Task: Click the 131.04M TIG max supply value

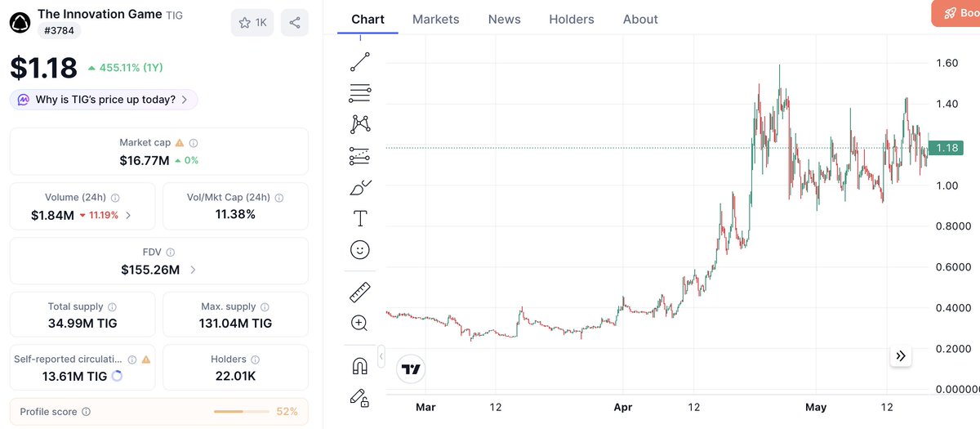Action: pyautogui.click(x=236, y=323)
